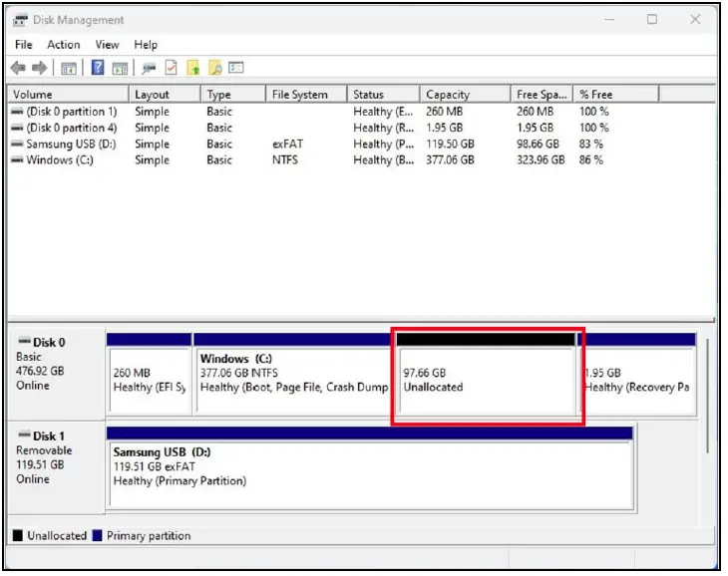Minimize the Disk Management window
This screenshot has height=576, width=728.
(x=609, y=20)
